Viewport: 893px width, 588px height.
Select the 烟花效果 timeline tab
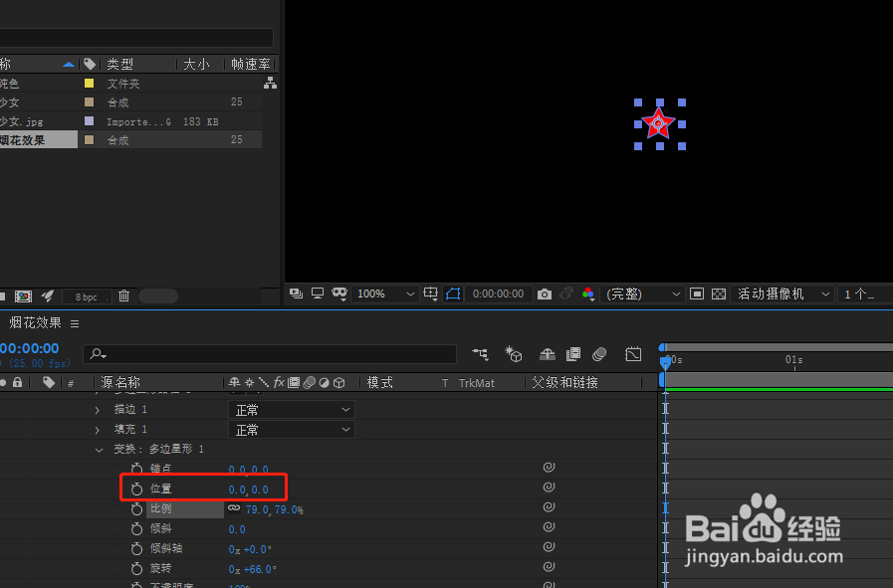point(35,322)
